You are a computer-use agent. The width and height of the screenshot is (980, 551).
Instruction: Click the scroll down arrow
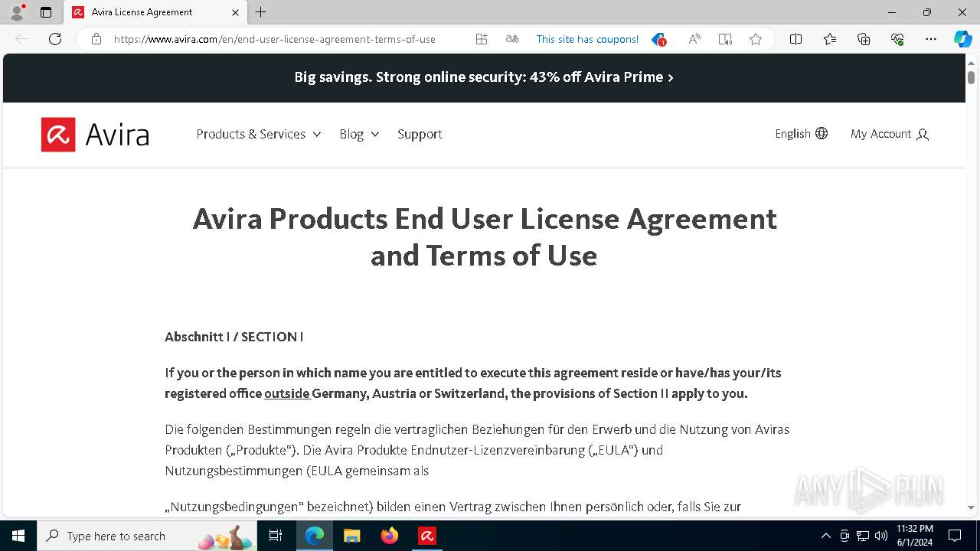point(971,507)
